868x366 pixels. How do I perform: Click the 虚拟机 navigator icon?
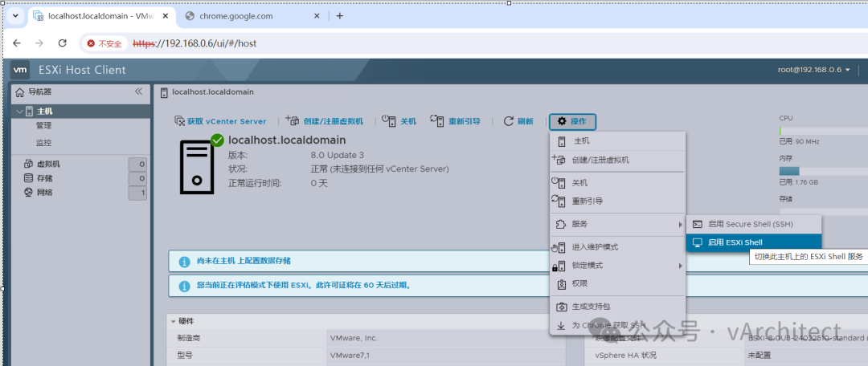29,165
